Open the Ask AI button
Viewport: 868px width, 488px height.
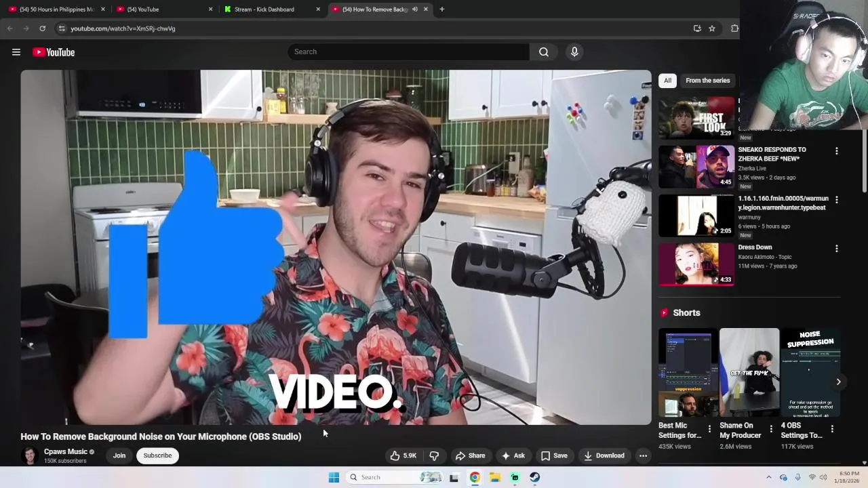[x=513, y=455]
